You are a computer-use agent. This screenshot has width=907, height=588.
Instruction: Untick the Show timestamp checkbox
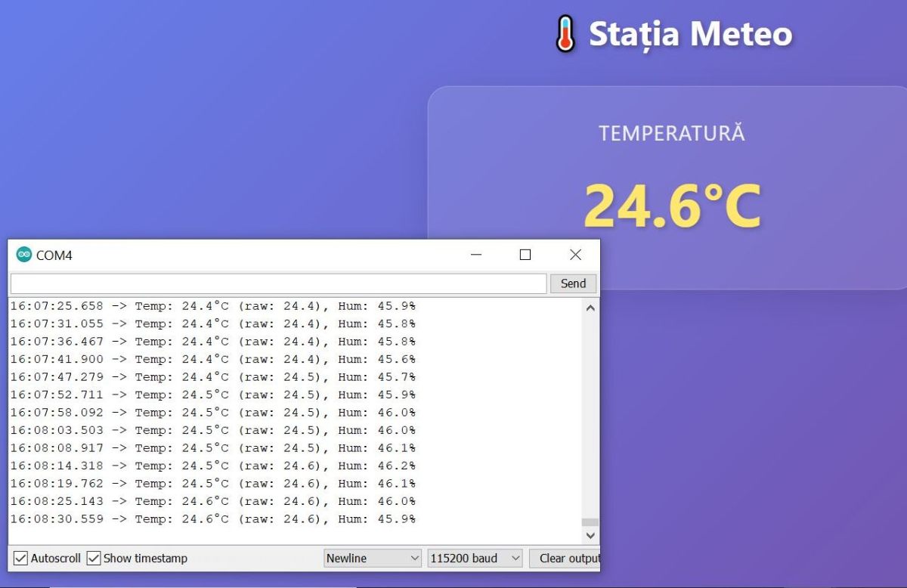pos(94,559)
